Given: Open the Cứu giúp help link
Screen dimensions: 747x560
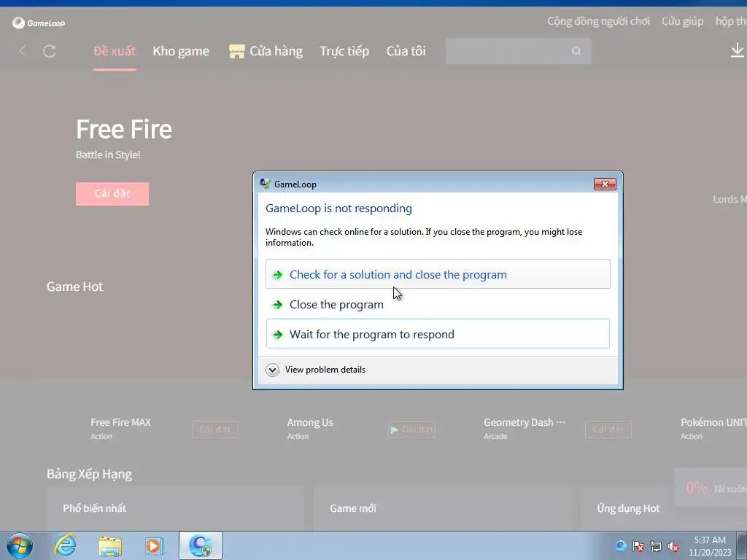Looking at the screenshot, I should [682, 21].
